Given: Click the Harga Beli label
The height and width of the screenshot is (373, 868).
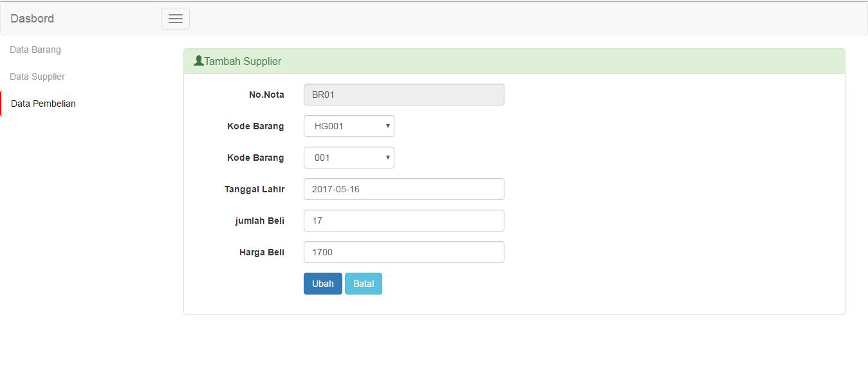Looking at the screenshot, I should pos(262,252).
